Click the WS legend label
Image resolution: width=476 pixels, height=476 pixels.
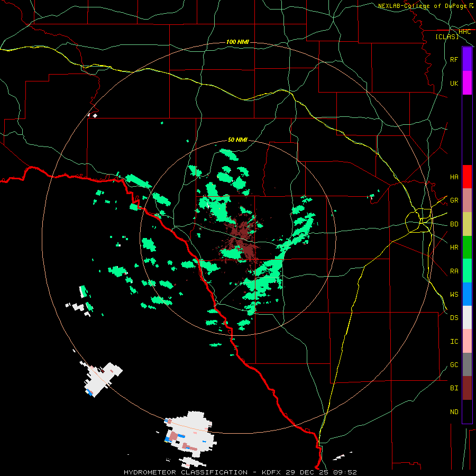(x=454, y=295)
